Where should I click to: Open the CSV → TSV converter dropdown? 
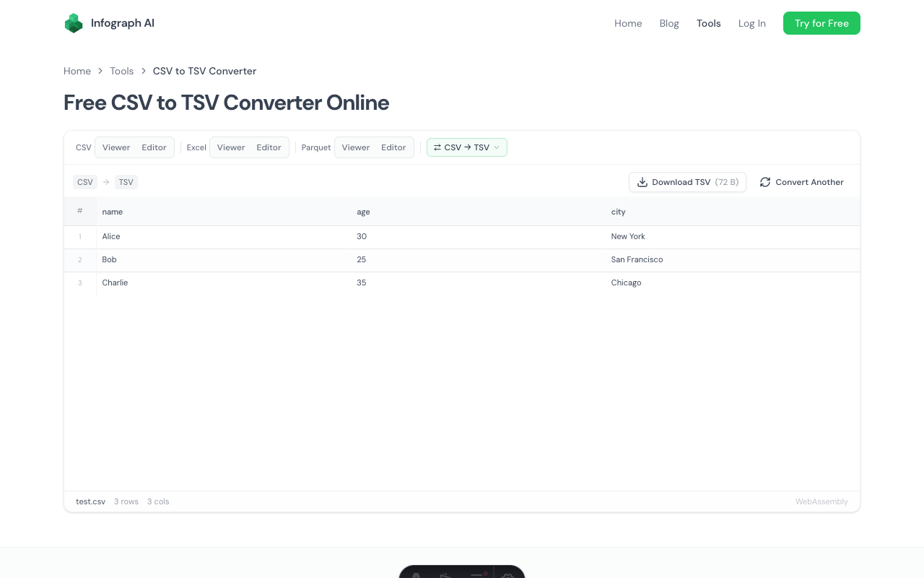[x=467, y=147]
